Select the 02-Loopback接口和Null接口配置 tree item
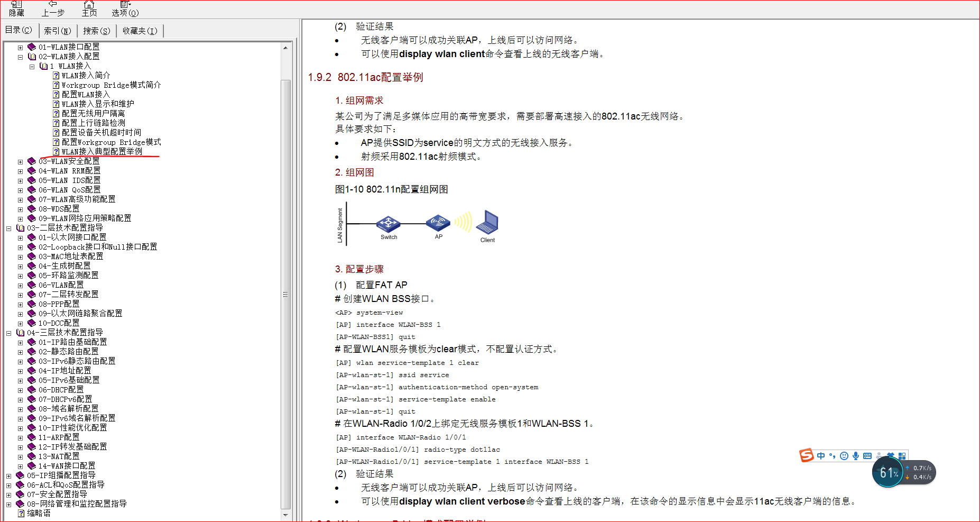The width and height of the screenshot is (980, 522). (97, 247)
